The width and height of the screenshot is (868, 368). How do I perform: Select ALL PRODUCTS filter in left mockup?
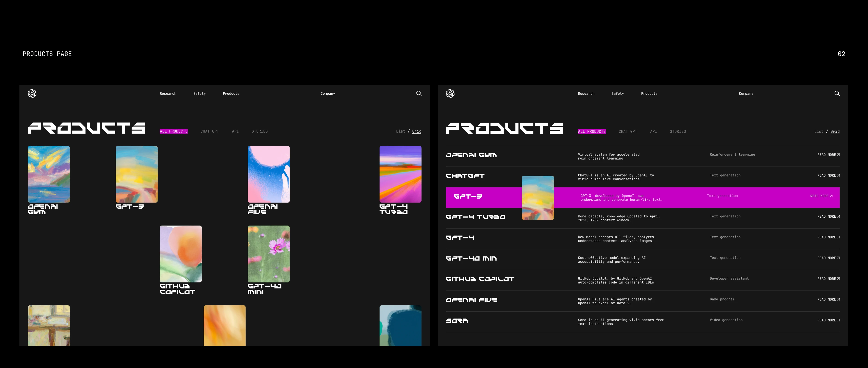point(174,131)
